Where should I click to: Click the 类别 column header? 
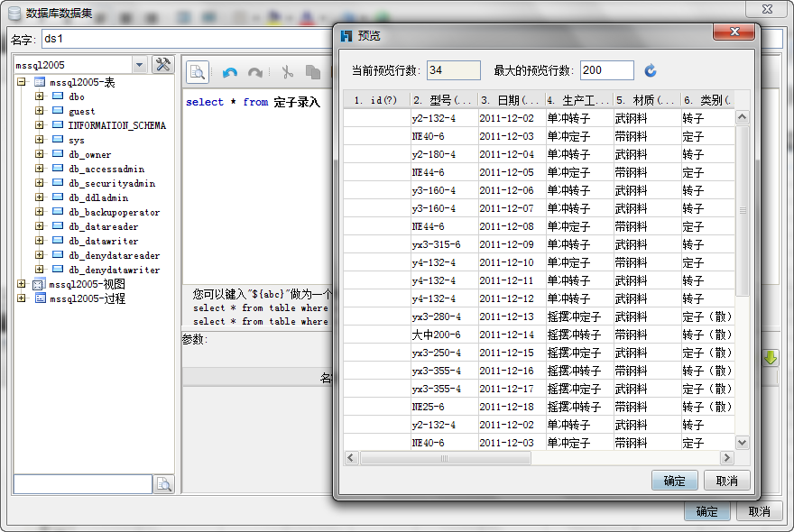[x=706, y=100]
